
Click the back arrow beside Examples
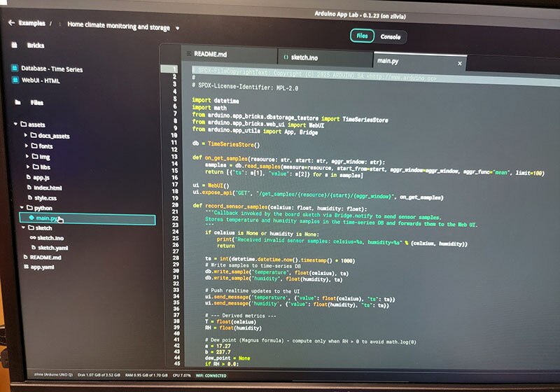coord(10,23)
